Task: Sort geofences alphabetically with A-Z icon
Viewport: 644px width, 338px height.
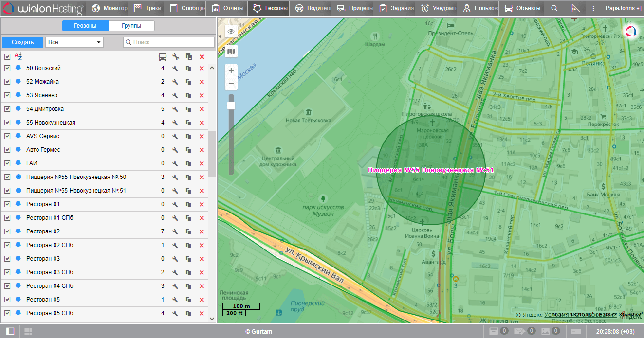Action: [18, 56]
